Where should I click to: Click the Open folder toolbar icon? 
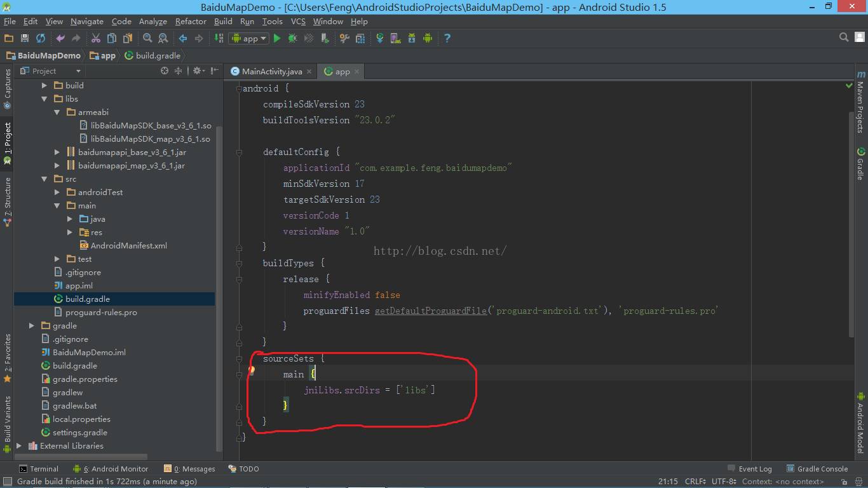pos(9,38)
